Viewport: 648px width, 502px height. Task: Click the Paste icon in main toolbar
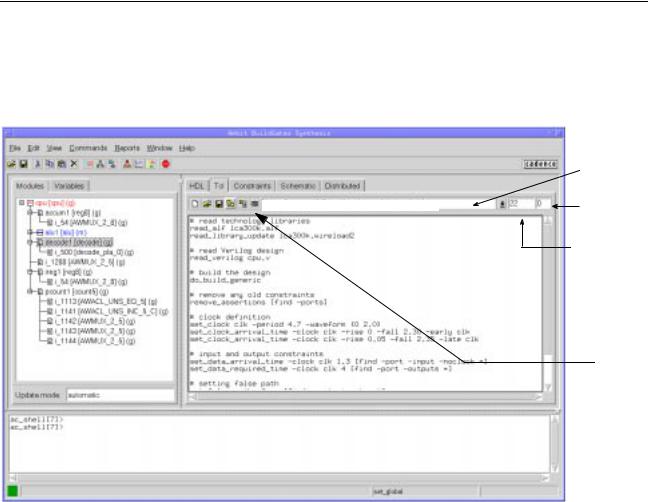click(x=62, y=164)
